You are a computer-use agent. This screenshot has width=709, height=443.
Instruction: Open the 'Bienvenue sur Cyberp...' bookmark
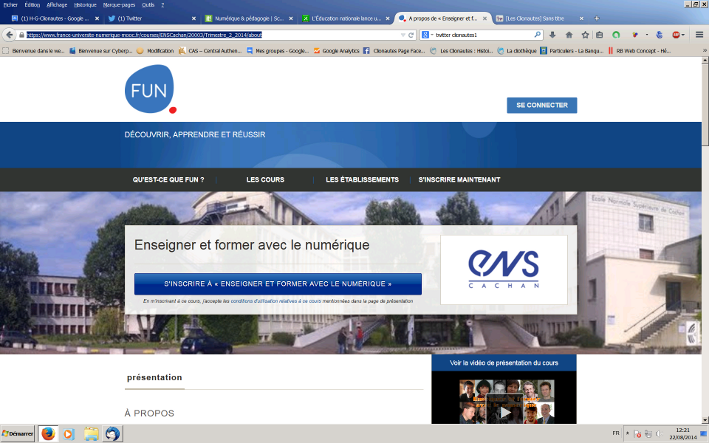(100, 51)
